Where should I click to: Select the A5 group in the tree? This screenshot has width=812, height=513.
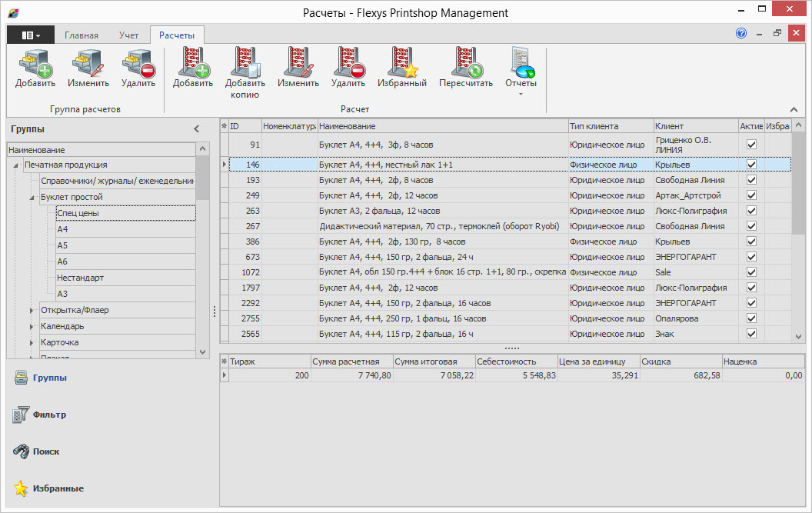point(126,245)
